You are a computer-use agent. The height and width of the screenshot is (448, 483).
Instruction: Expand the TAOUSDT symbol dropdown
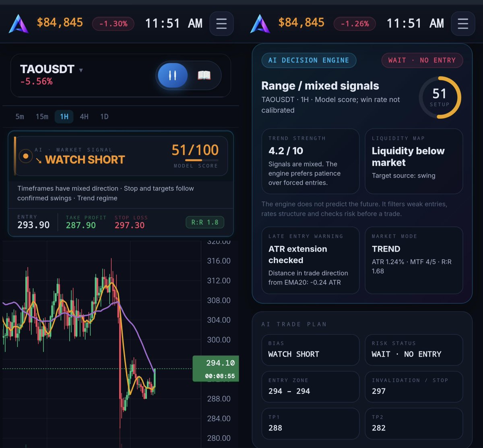[x=81, y=70]
